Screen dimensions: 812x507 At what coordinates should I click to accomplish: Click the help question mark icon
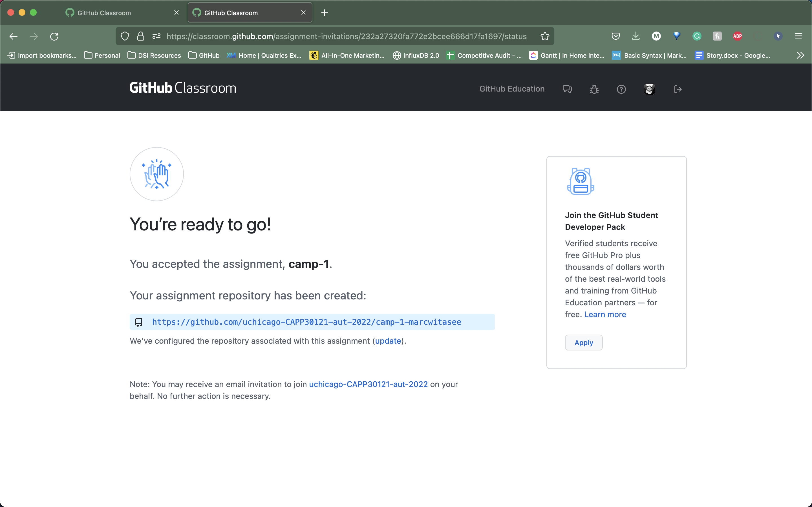pyautogui.click(x=621, y=89)
